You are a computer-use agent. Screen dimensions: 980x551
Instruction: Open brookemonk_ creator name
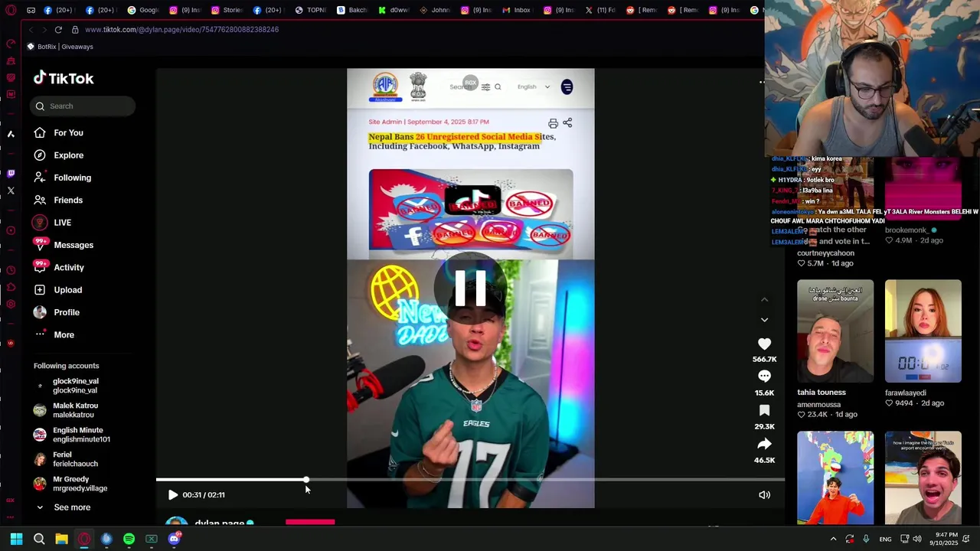pyautogui.click(x=906, y=230)
